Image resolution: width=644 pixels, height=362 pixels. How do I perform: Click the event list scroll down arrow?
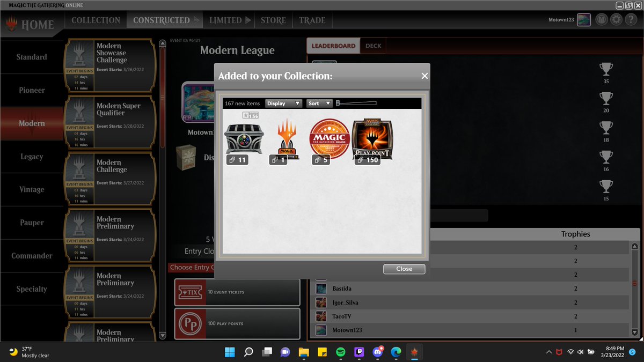pyautogui.click(x=163, y=336)
